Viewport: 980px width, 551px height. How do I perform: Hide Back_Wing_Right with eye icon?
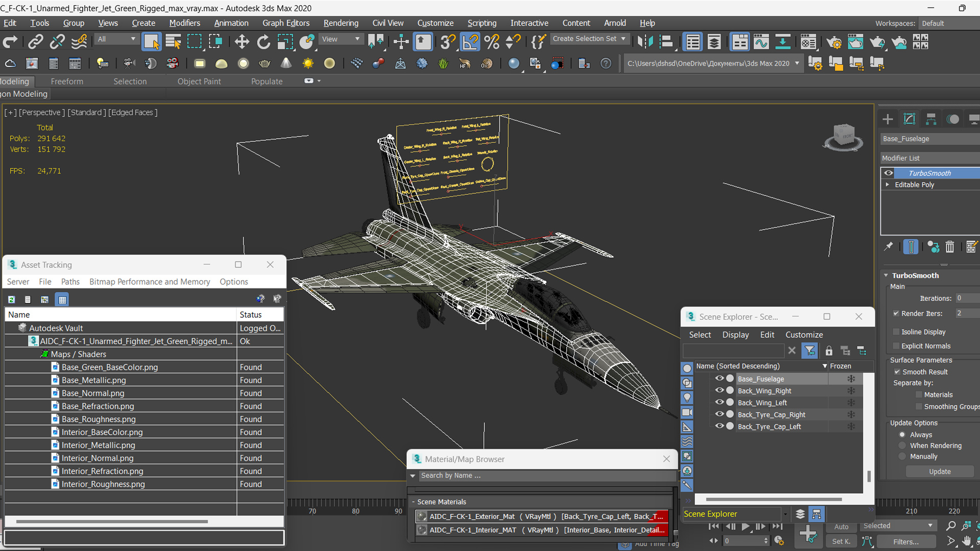[719, 390]
